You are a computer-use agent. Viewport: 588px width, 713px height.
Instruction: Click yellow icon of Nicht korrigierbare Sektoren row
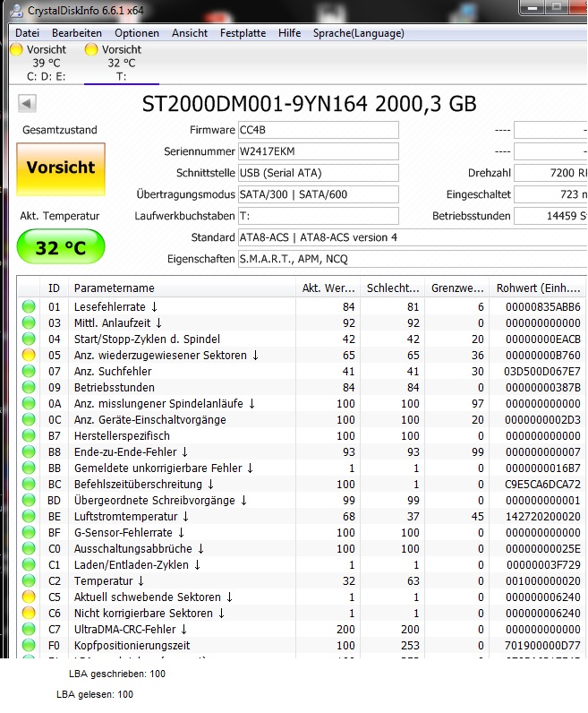tap(29, 614)
